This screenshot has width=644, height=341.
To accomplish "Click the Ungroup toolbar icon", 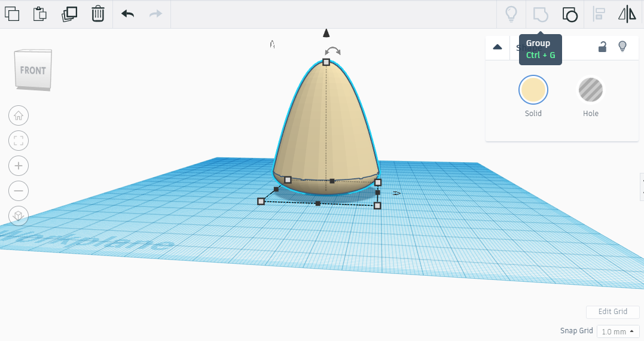I will pyautogui.click(x=570, y=14).
